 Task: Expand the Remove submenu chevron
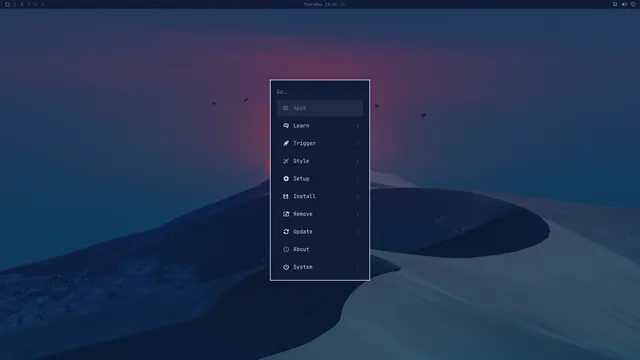[x=358, y=214]
